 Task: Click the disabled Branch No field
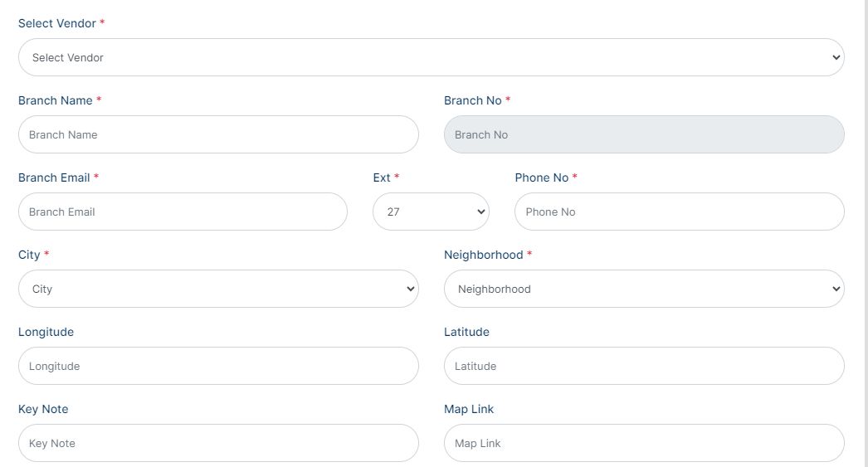[644, 134]
